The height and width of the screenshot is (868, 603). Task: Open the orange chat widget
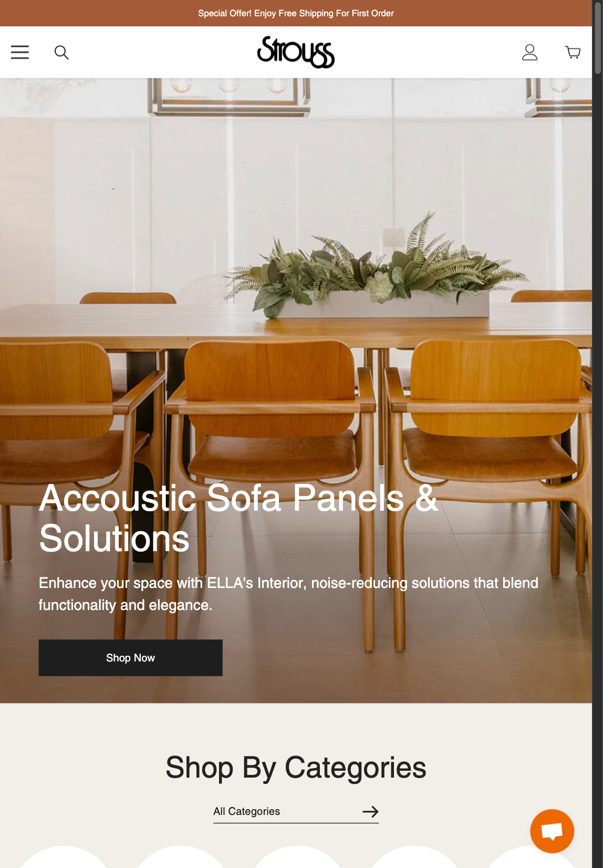(x=552, y=831)
